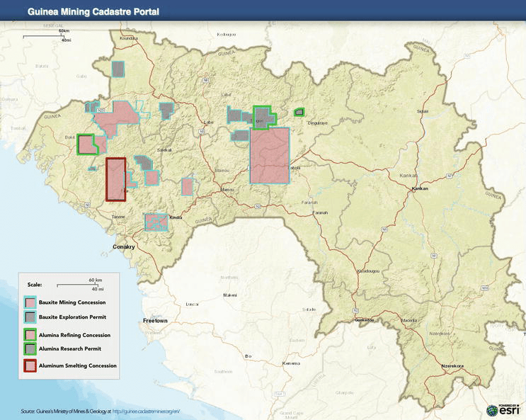Select the large pink concession beside Dabola

point(270,155)
